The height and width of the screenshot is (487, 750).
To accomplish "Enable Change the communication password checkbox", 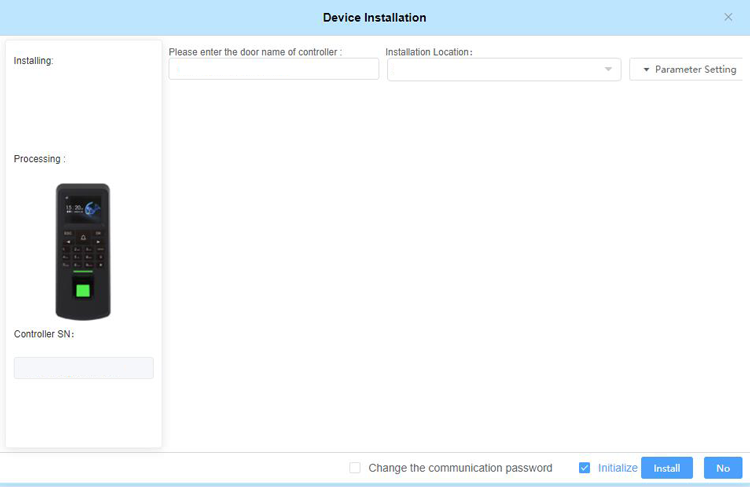I will pos(355,468).
